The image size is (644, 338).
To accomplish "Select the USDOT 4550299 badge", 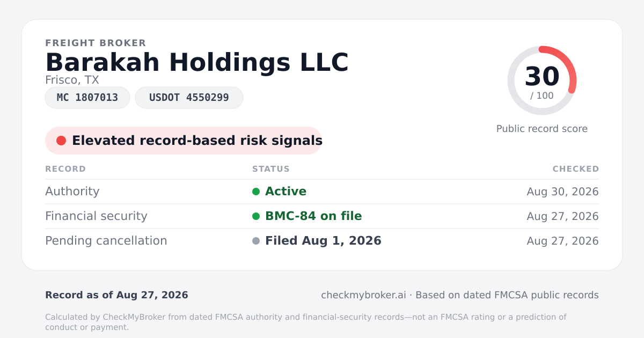I will 189,98.
